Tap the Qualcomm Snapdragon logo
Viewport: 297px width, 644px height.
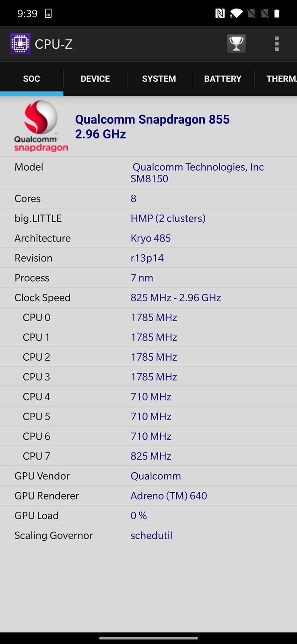pyautogui.click(x=41, y=126)
